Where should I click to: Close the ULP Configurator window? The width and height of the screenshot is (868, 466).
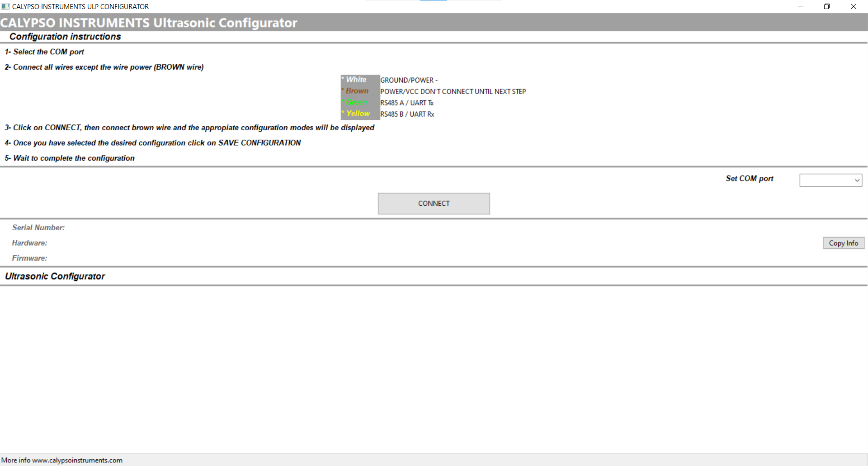853,6
